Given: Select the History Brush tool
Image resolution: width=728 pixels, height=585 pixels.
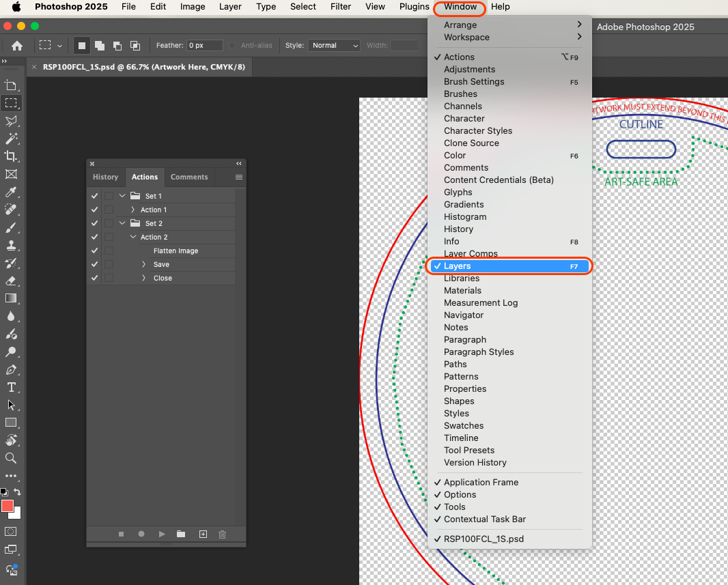Looking at the screenshot, I should [11, 263].
